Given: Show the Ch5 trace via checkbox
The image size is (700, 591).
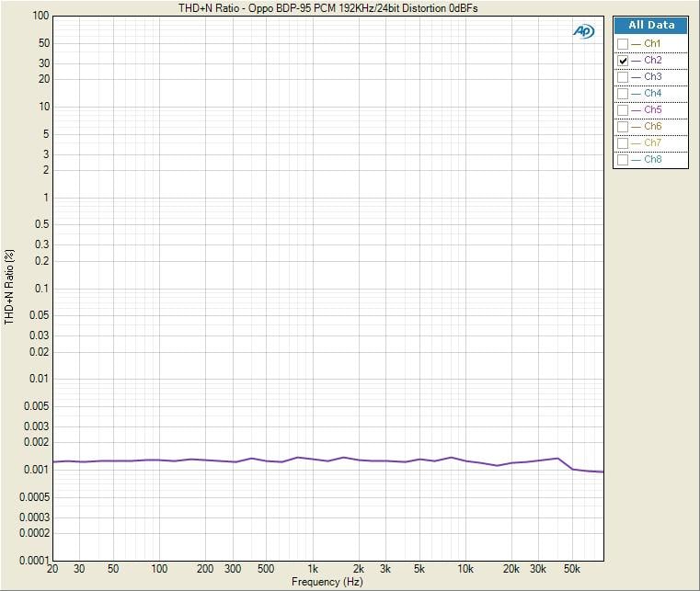Looking at the screenshot, I should click(x=623, y=110).
